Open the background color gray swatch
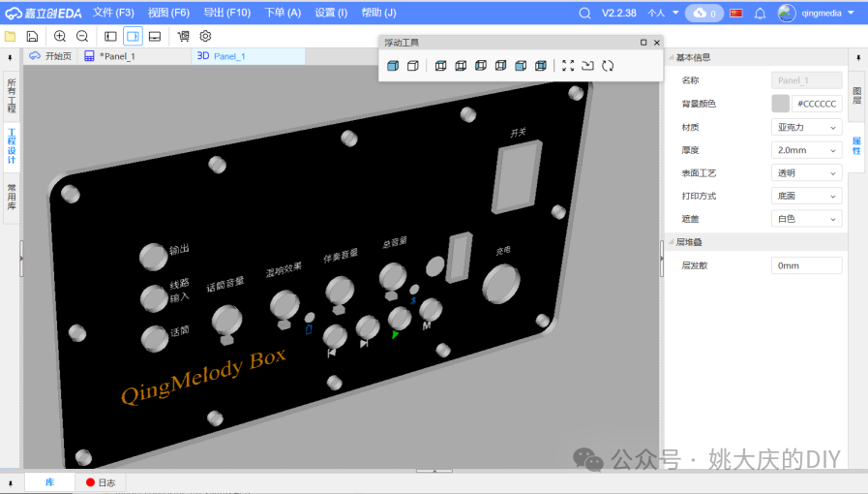Screen dimensions: 868x494 (781, 104)
